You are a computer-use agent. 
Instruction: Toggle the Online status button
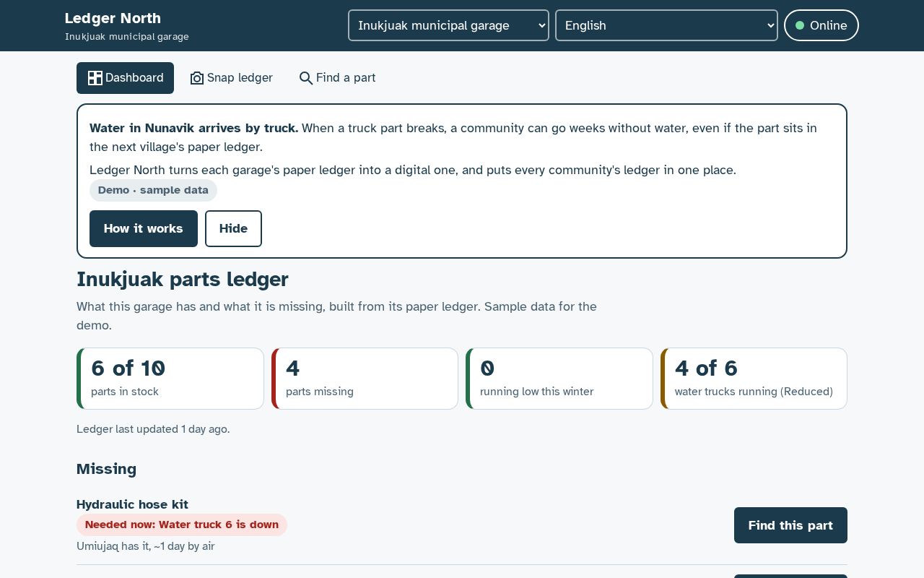[x=821, y=25]
